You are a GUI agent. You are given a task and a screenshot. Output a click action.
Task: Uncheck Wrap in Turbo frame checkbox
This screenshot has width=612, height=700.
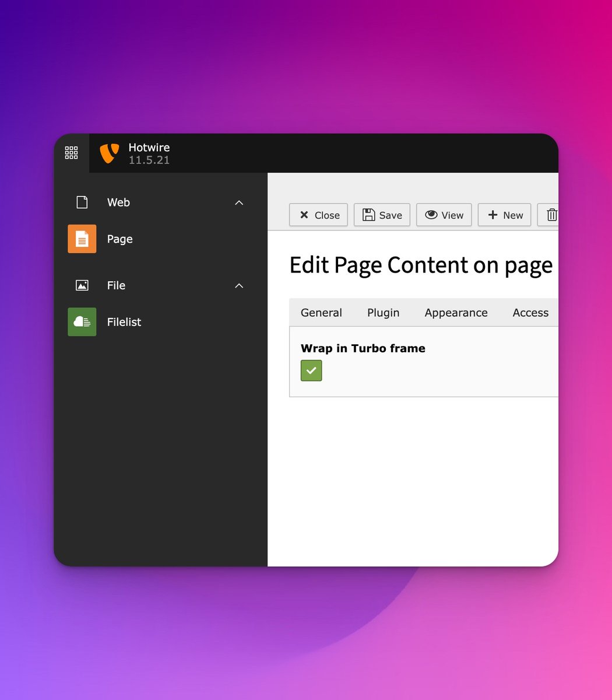311,370
